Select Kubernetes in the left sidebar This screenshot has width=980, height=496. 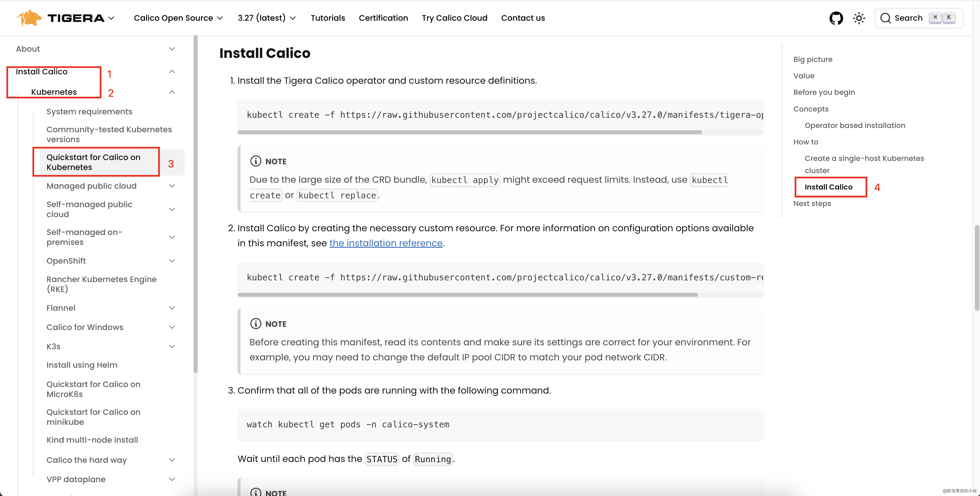(54, 92)
